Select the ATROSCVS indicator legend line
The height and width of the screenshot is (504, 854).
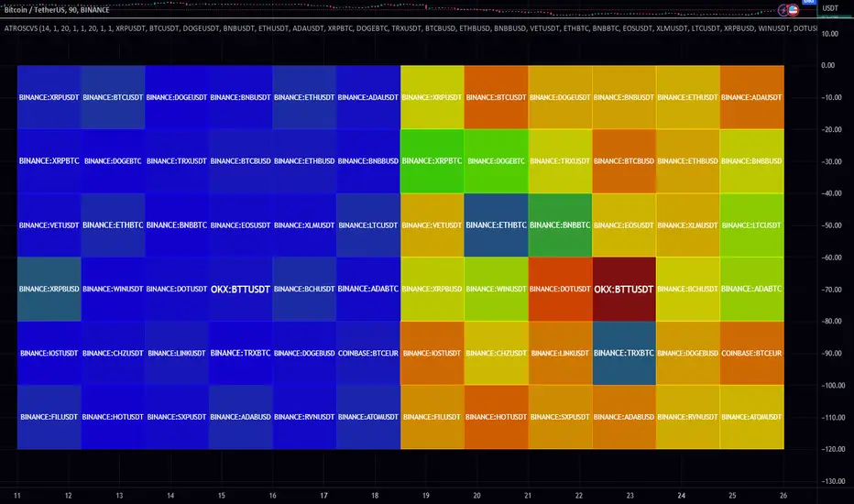[410, 28]
